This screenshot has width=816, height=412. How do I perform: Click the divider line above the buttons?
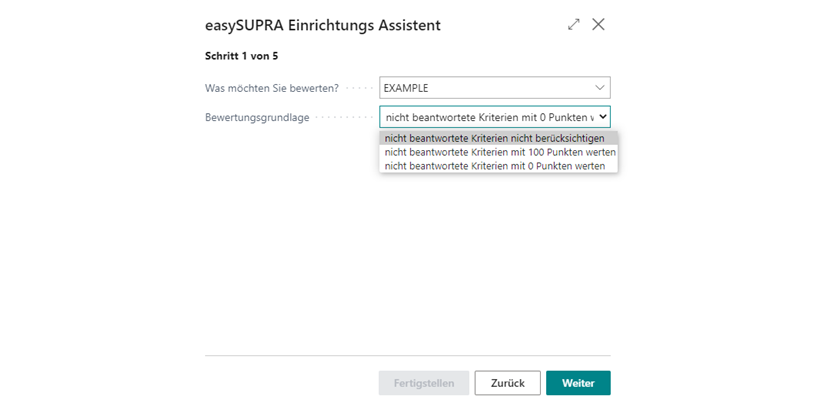tap(407, 356)
